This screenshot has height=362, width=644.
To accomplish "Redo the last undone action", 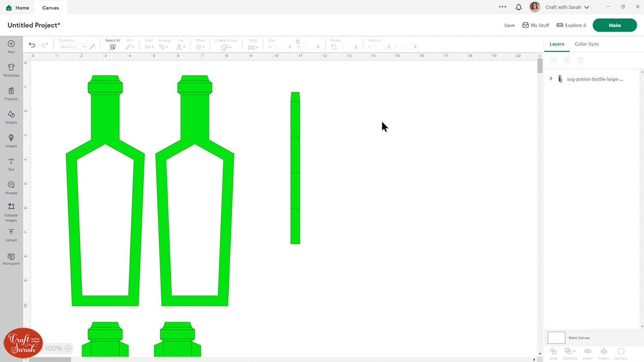I will coord(45,45).
